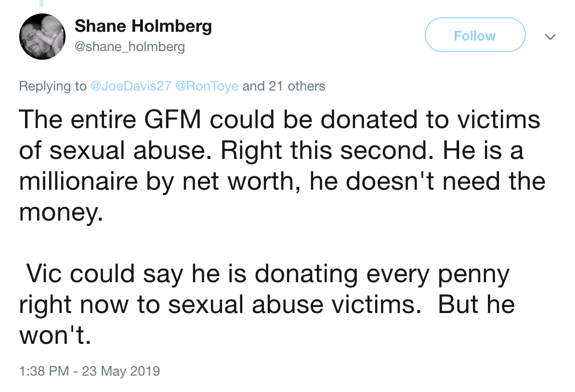Open the @JoeDavis27 mention link

coord(131,86)
